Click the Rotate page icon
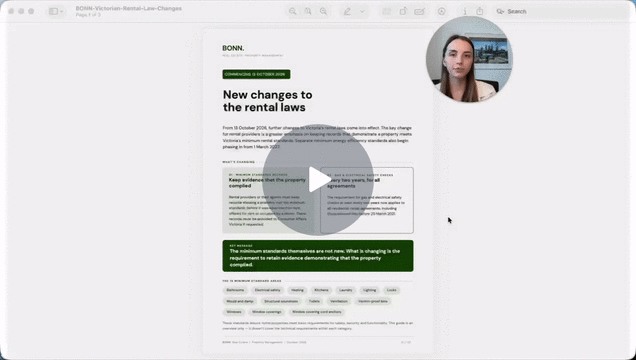 pos(403,11)
